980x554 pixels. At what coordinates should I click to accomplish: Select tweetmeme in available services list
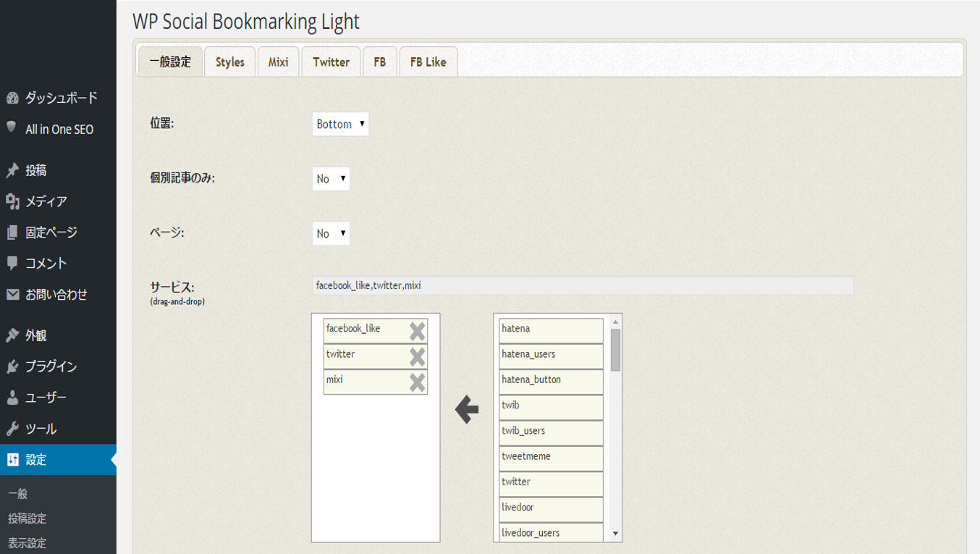pos(551,458)
